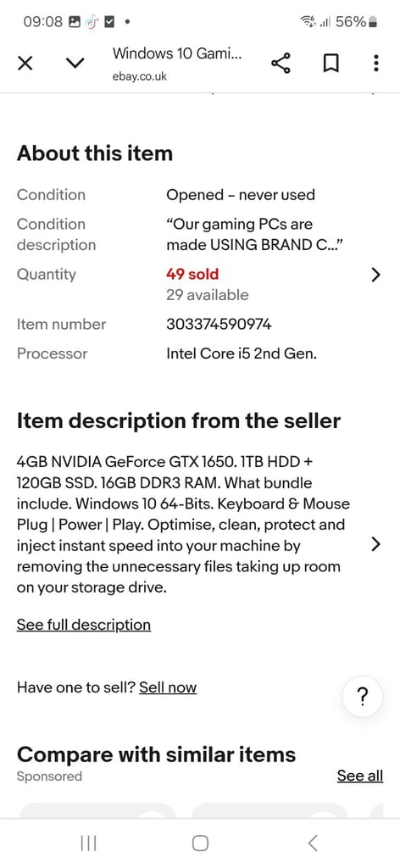The width and height of the screenshot is (400, 868).
Task: Tap the battery indicator in the status bar
Action: (x=373, y=22)
